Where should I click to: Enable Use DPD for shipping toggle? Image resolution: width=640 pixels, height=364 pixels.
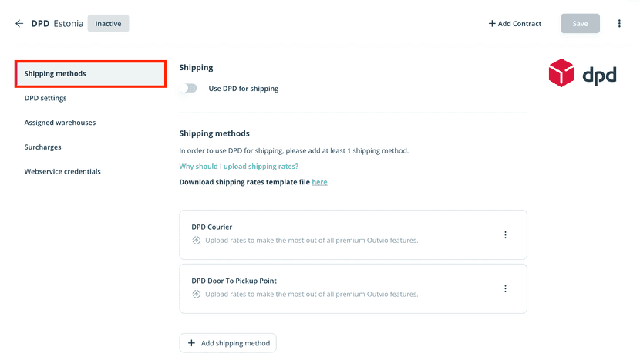coord(188,89)
